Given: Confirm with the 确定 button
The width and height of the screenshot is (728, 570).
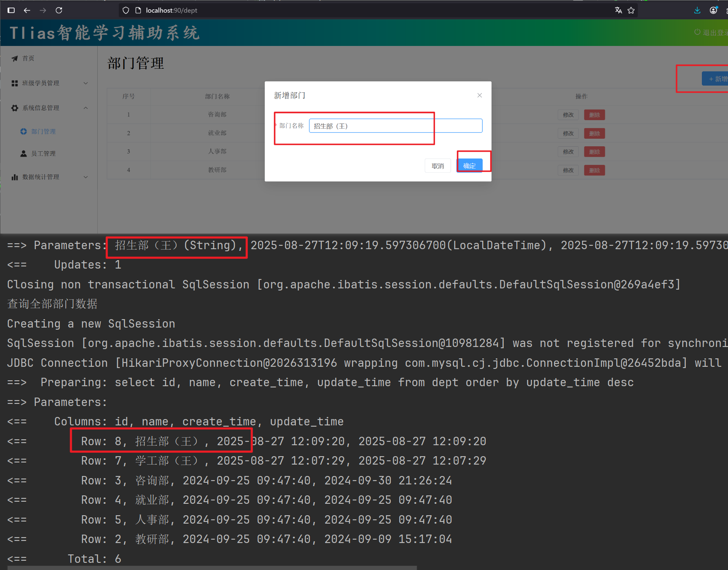Looking at the screenshot, I should [x=469, y=166].
